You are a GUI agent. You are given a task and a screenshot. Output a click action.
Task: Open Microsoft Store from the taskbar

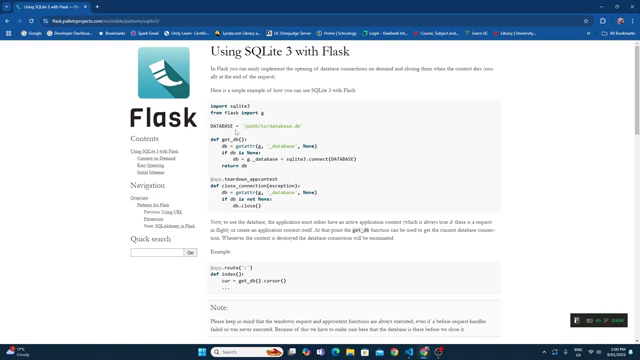coord(365,352)
